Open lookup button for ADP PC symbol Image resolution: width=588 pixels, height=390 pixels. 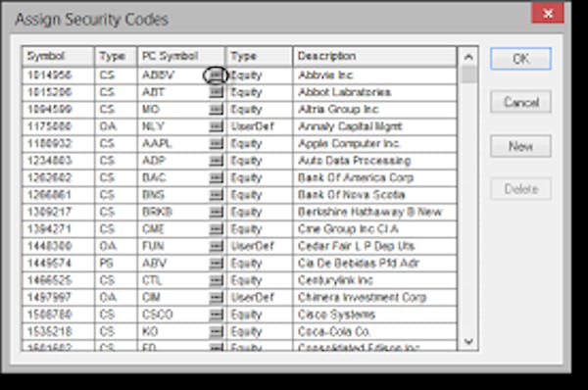click(x=216, y=161)
